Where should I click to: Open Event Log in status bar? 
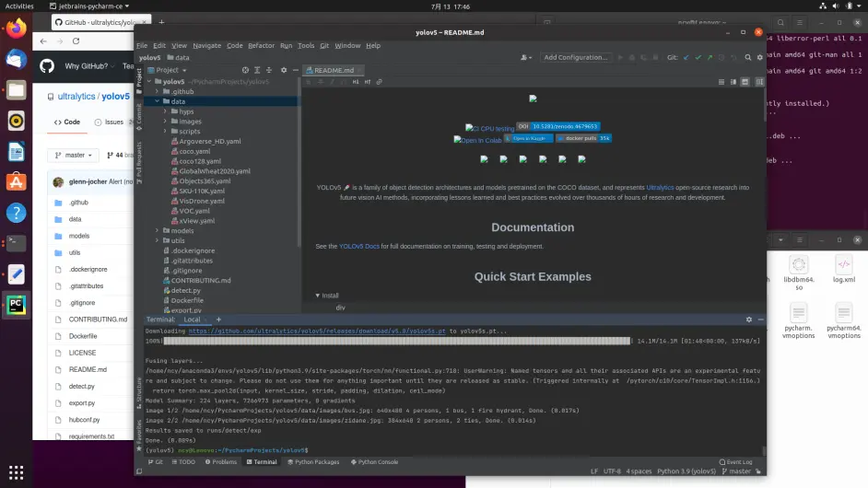tap(735, 462)
